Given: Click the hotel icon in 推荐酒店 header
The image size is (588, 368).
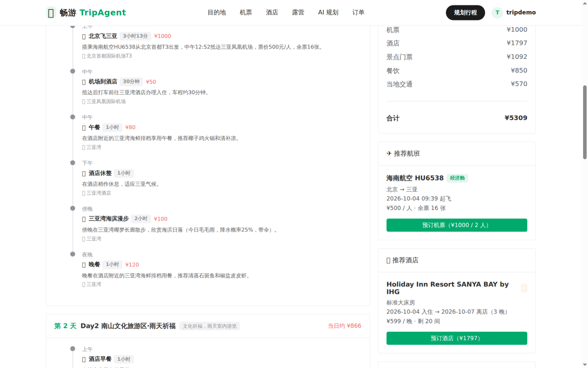Looking at the screenshot, I should [x=388, y=260].
